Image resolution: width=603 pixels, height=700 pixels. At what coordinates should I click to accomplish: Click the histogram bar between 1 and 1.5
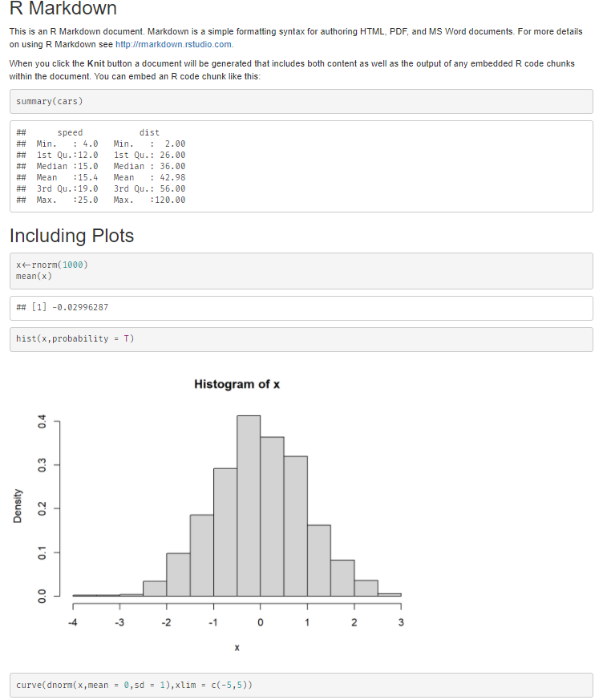pyautogui.click(x=319, y=560)
